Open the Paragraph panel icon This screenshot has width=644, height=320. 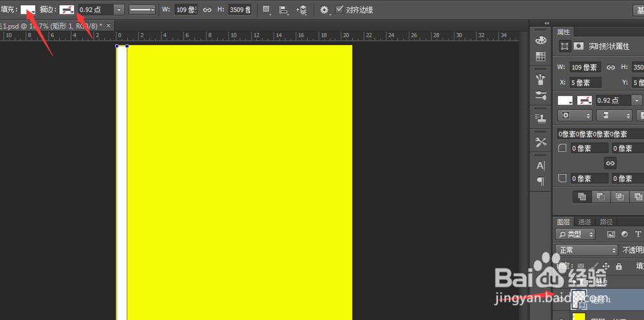pyautogui.click(x=541, y=181)
